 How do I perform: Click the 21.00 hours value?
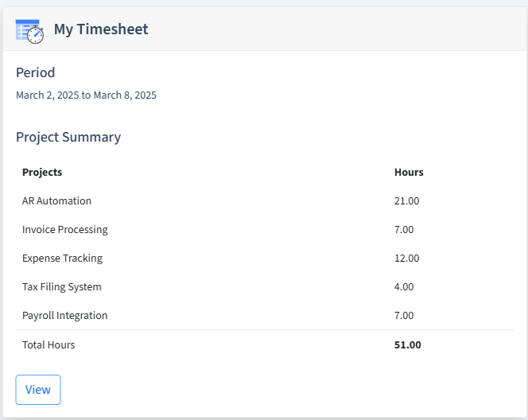click(x=407, y=200)
